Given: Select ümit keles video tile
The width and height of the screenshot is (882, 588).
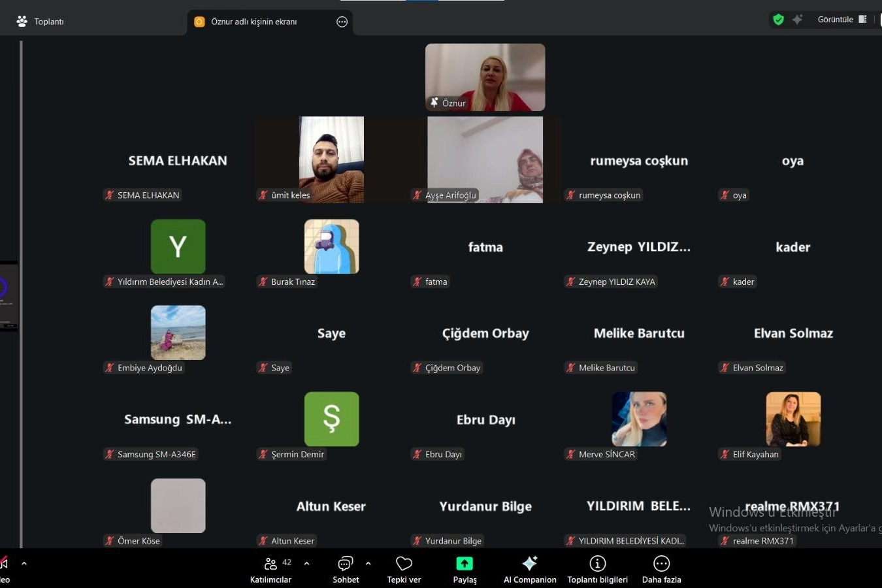Looking at the screenshot, I should click(x=331, y=159).
